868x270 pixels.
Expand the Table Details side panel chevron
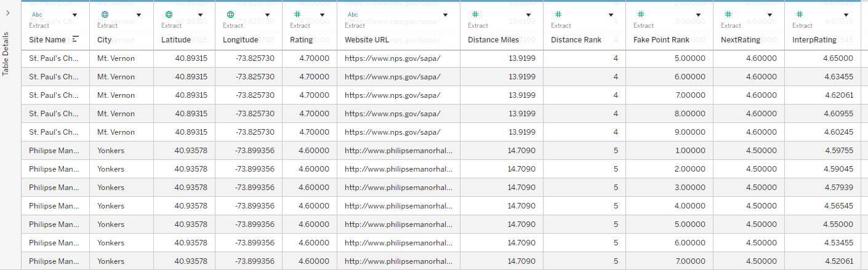pos(7,12)
